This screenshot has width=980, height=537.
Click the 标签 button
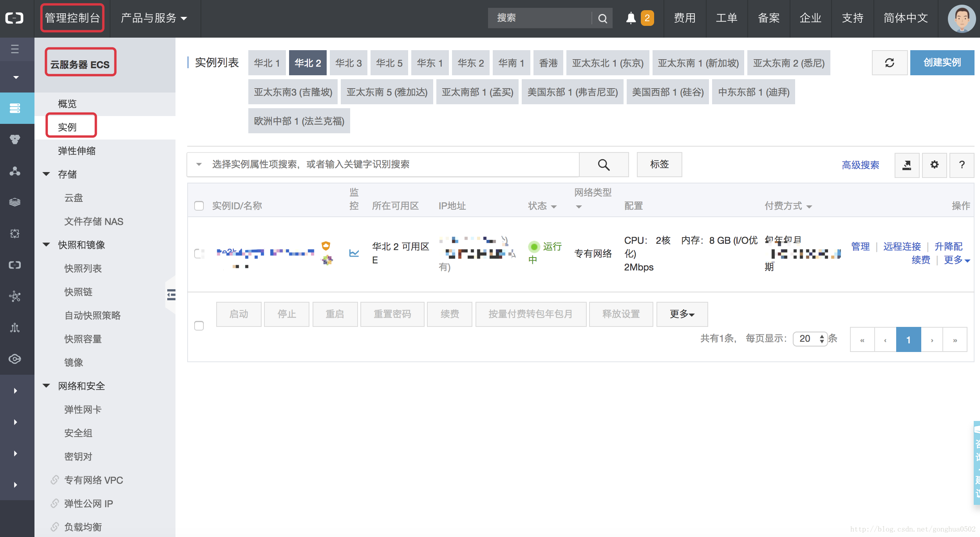coord(660,165)
